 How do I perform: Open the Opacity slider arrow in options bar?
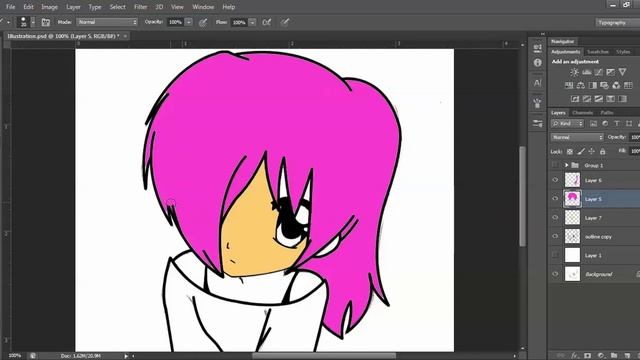pos(189,22)
